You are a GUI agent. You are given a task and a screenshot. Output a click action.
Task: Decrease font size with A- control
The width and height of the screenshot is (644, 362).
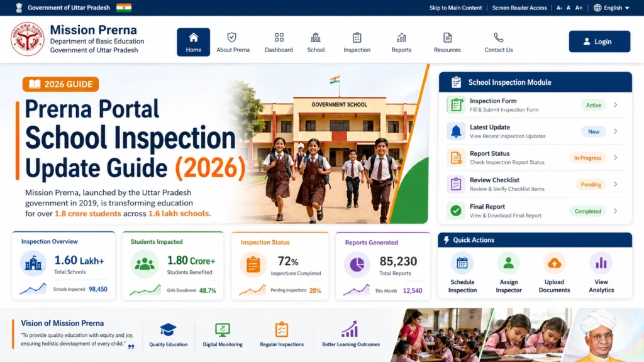559,8
